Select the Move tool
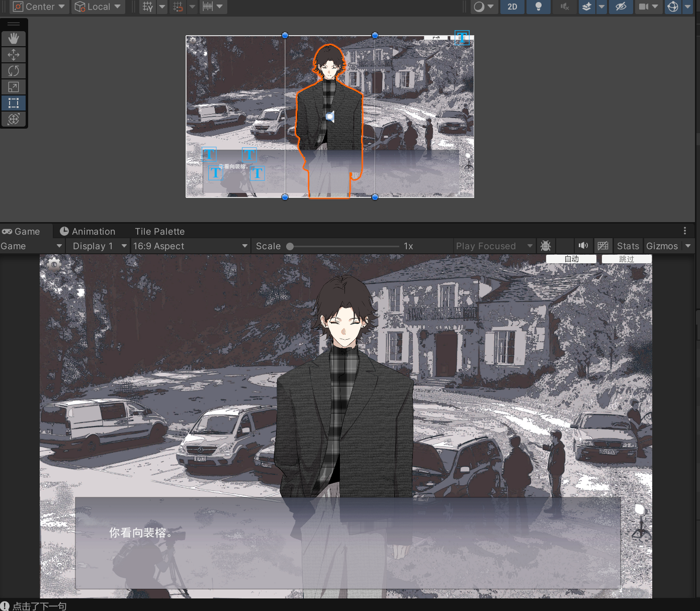Viewport: 700px width, 611px height. click(14, 55)
